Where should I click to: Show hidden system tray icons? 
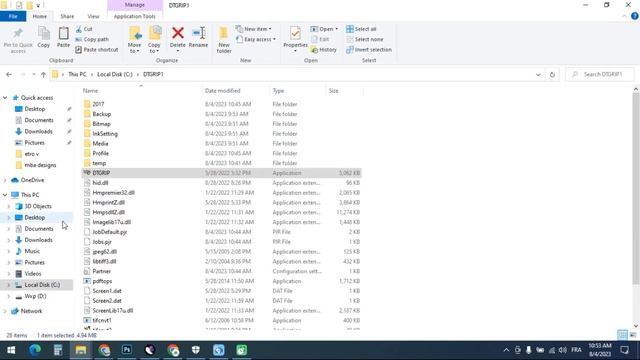click(x=506, y=350)
